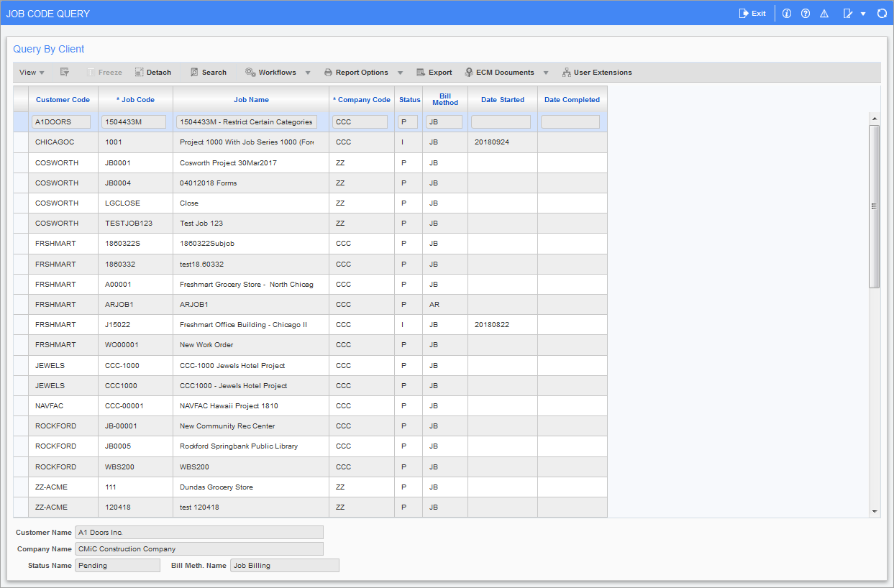Click the warning triangle icon in the header
Viewport: 894px width, 588px height.
(x=824, y=13)
